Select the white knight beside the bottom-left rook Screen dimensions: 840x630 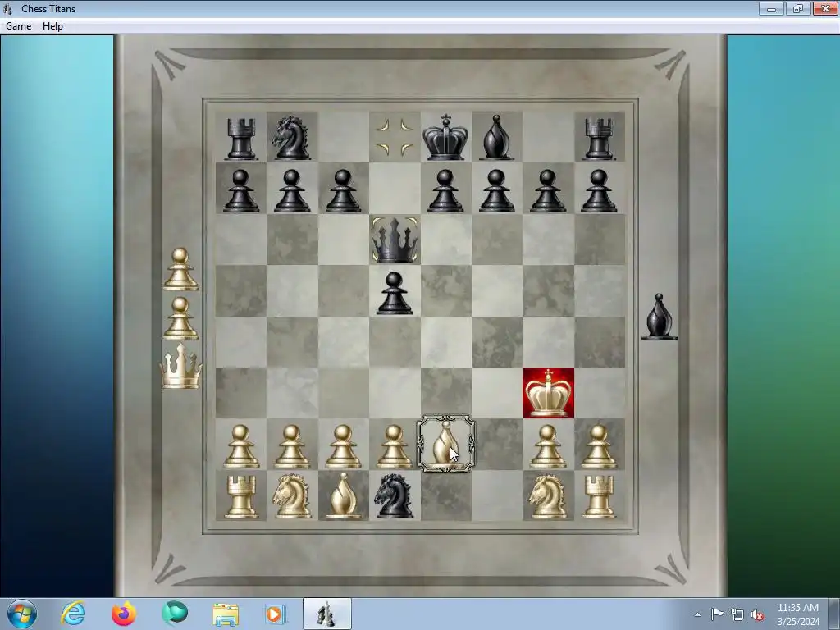[x=292, y=495]
